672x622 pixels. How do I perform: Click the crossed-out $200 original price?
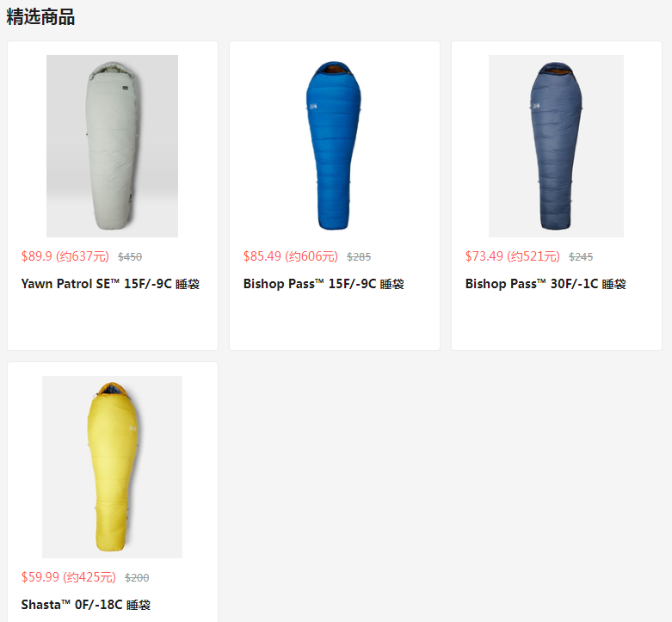point(137,578)
